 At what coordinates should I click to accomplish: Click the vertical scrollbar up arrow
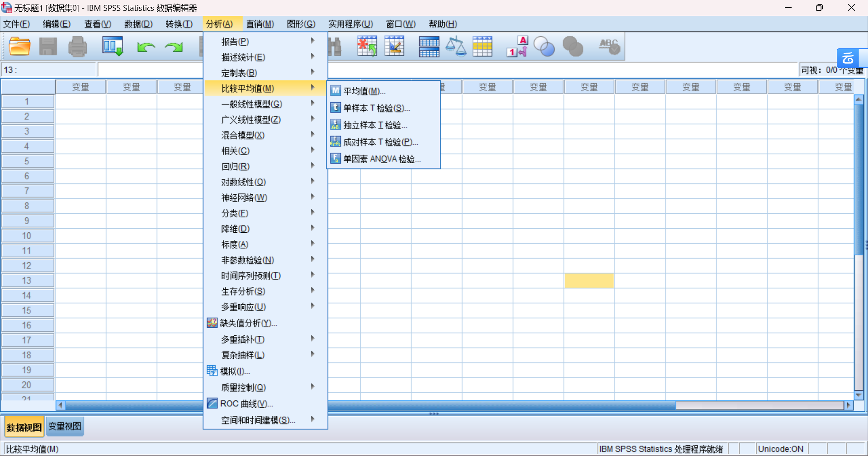(859, 99)
